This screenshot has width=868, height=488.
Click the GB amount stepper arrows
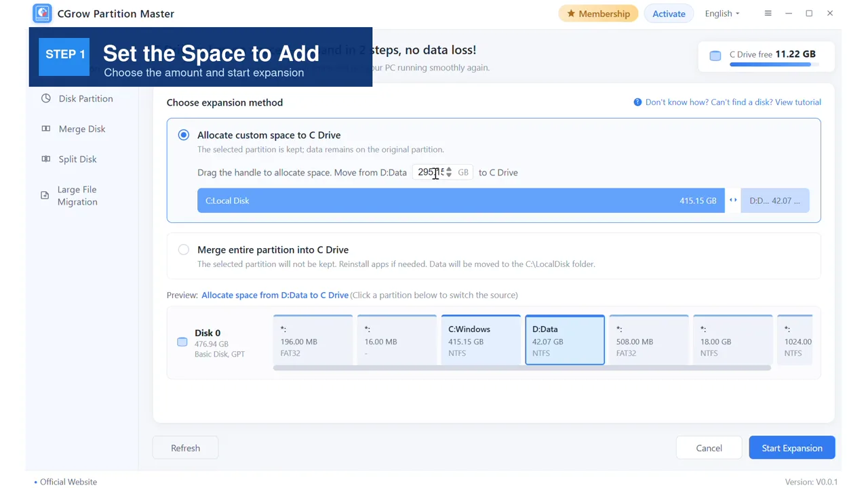(448, 173)
